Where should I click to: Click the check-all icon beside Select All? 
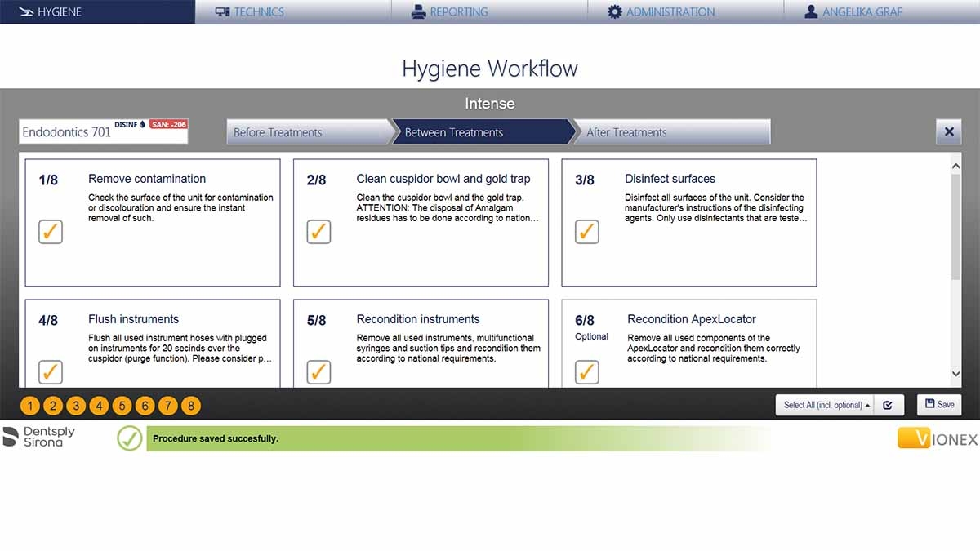point(888,405)
